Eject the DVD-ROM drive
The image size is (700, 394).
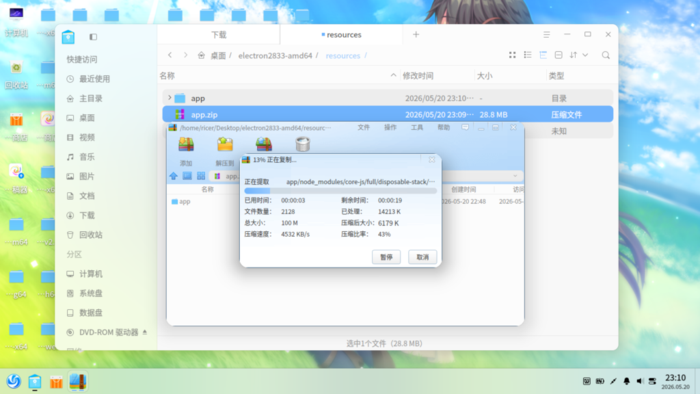[145, 332]
